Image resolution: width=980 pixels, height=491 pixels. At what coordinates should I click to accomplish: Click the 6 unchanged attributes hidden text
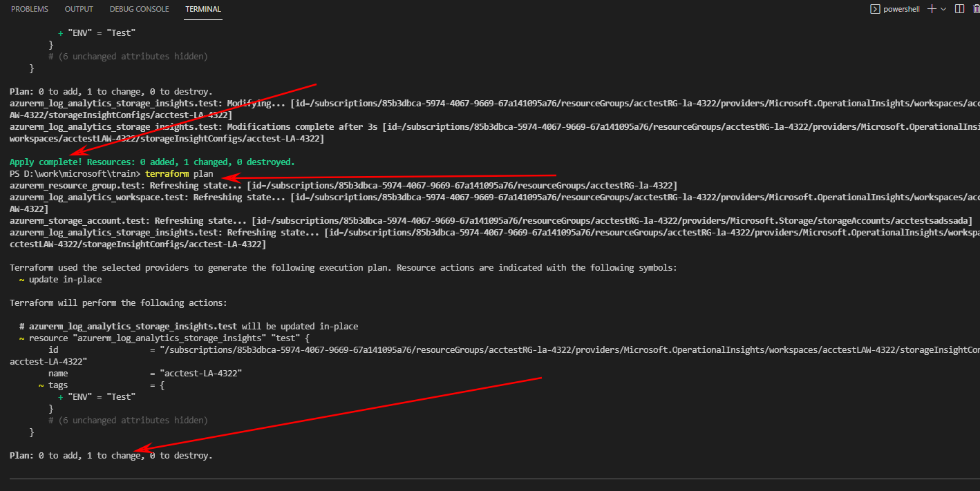pos(128,420)
